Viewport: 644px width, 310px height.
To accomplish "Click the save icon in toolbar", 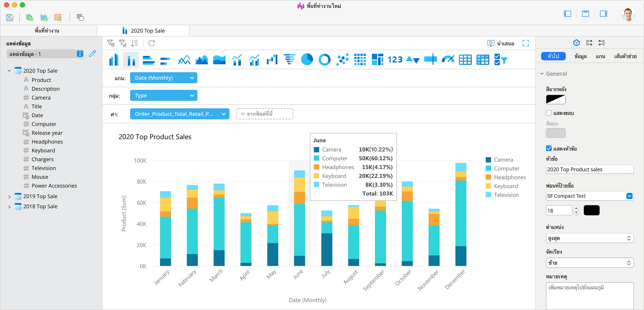I will [x=9, y=18].
